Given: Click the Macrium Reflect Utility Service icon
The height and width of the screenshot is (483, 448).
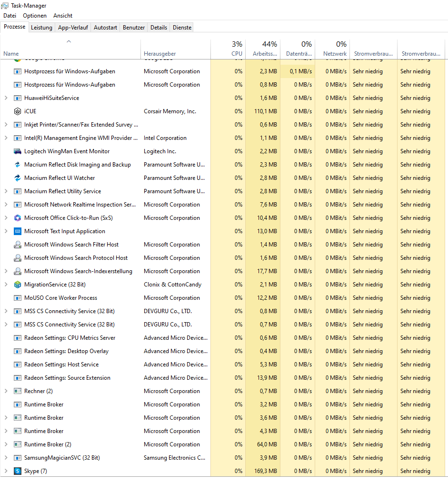Looking at the screenshot, I should [18, 191].
